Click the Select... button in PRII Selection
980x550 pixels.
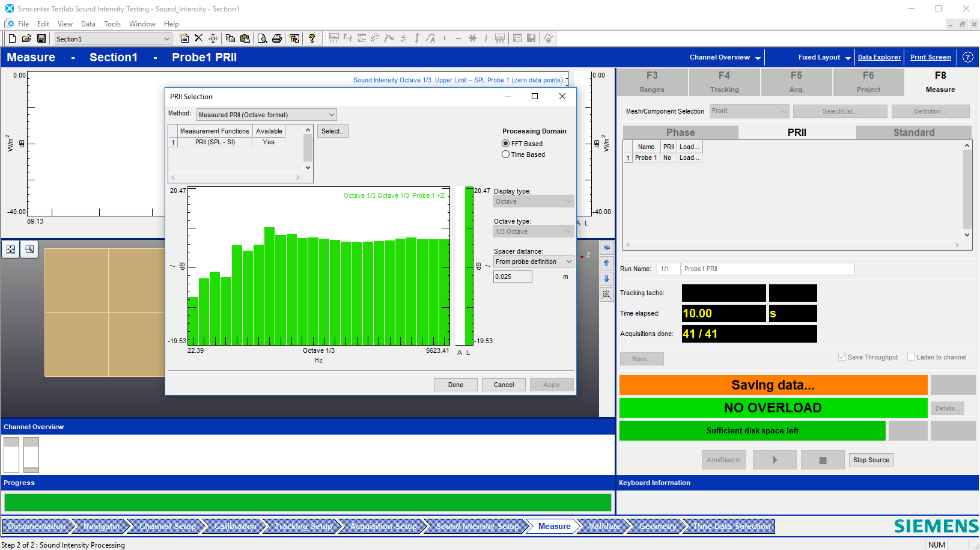(x=333, y=131)
